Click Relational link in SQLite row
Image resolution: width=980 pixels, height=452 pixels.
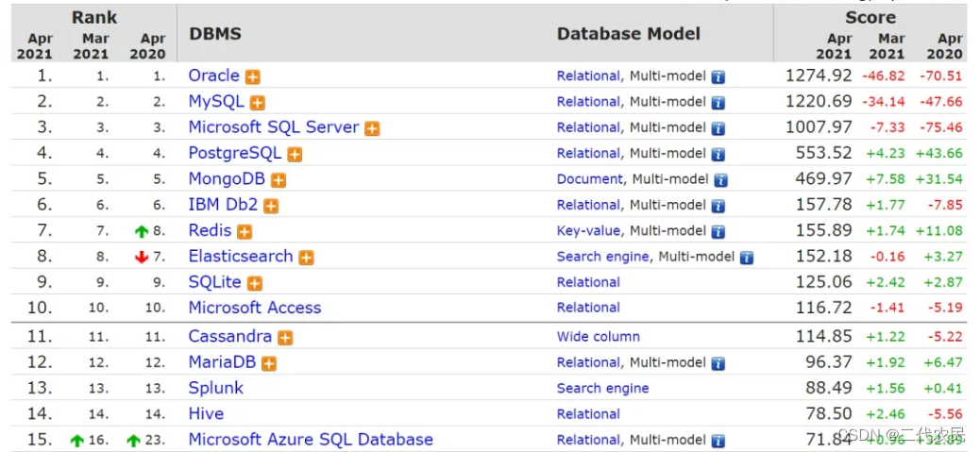pos(589,282)
